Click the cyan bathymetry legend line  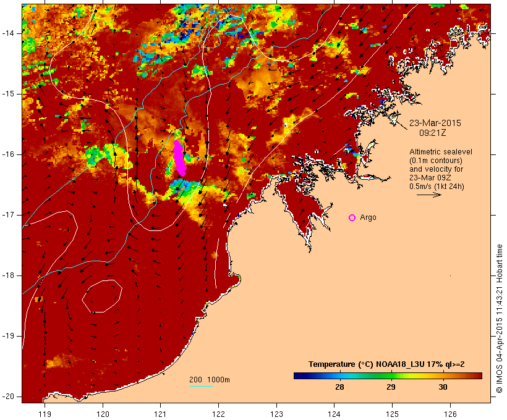(x=201, y=386)
